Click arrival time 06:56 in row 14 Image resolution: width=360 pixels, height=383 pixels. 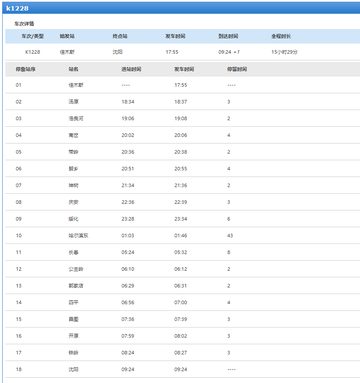coord(128,302)
